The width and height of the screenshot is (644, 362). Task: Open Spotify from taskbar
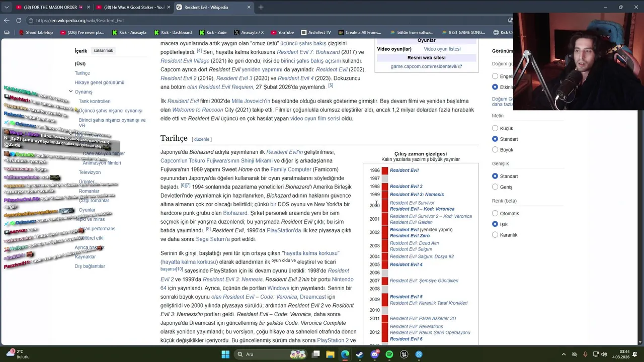[389, 354]
